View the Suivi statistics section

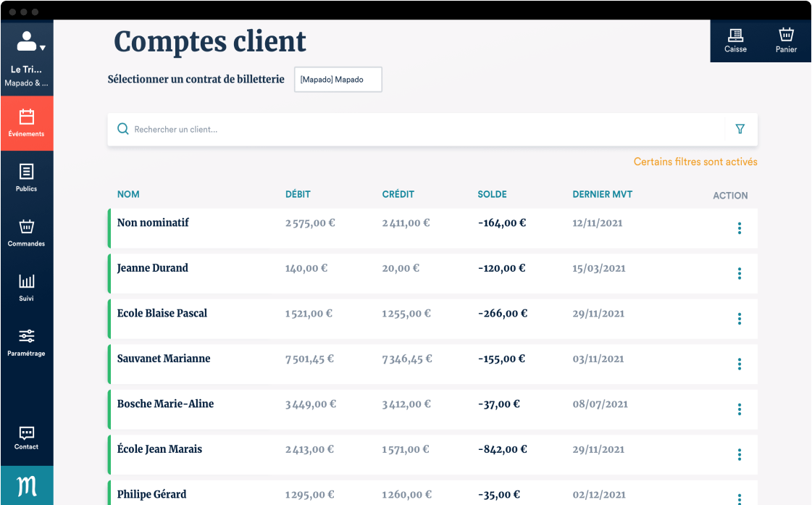(27, 287)
